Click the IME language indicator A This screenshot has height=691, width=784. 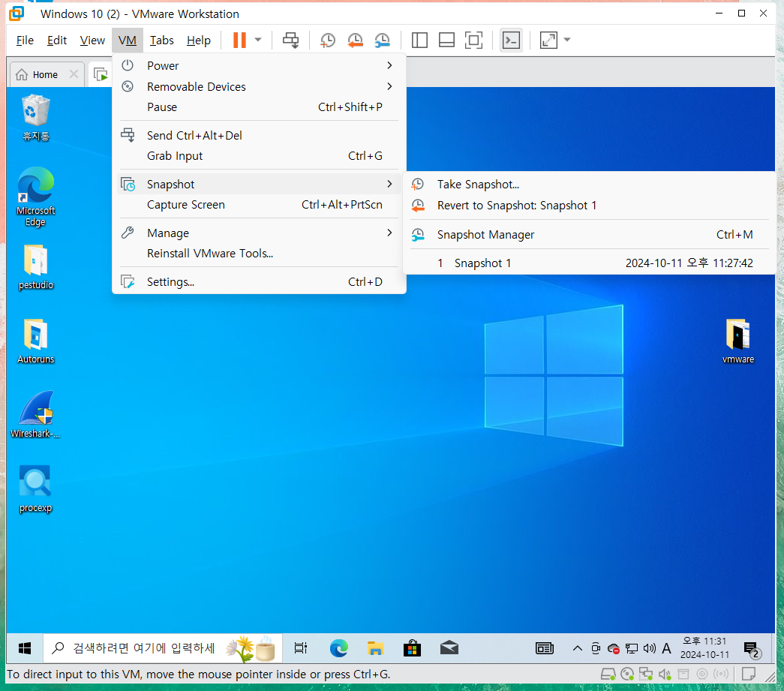[666, 648]
